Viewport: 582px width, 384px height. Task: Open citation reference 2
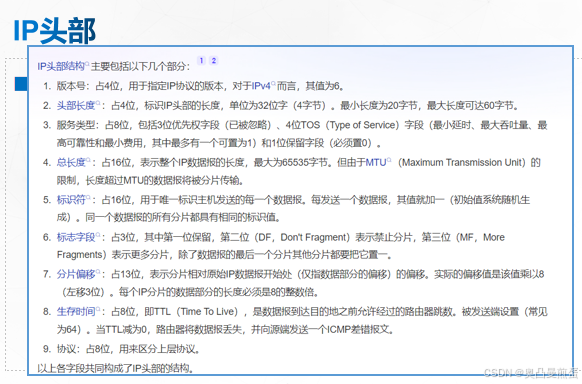point(214,60)
